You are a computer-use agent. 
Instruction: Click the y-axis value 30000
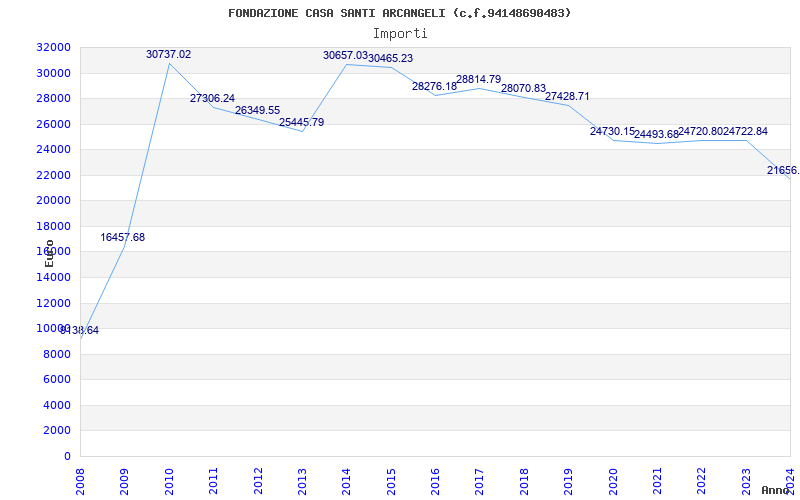(x=54, y=73)
